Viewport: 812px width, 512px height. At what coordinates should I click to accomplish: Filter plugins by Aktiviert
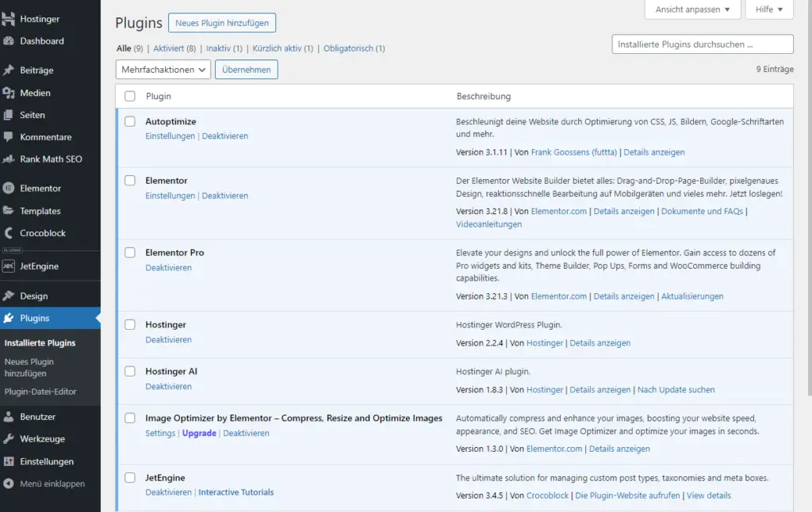tap(174, 48)
